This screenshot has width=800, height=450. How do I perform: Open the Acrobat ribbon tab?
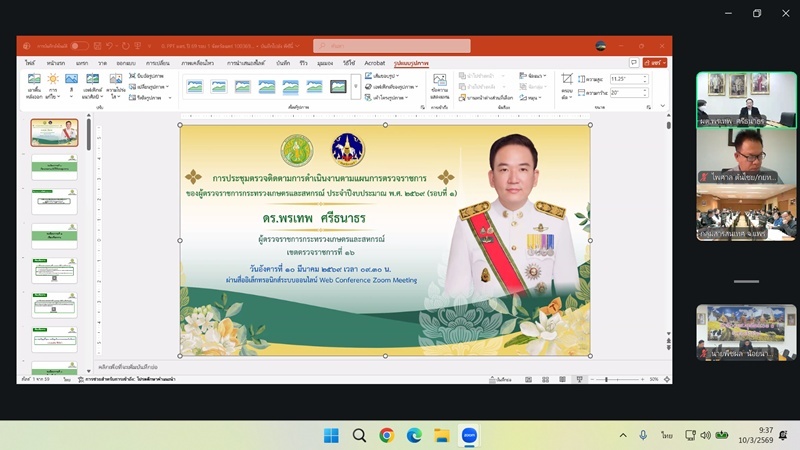click(374, 63)
